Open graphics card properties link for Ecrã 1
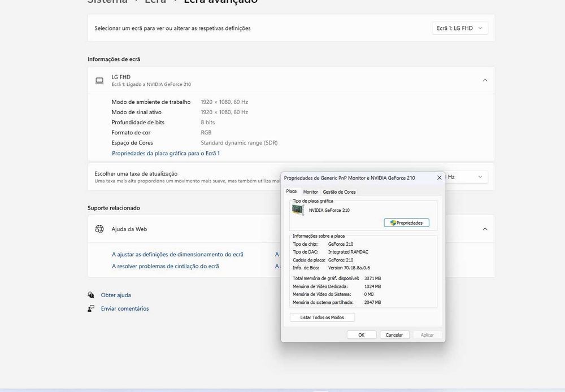Image resolution: width=565 pixels, height=392 pixels. pos(166,153)
